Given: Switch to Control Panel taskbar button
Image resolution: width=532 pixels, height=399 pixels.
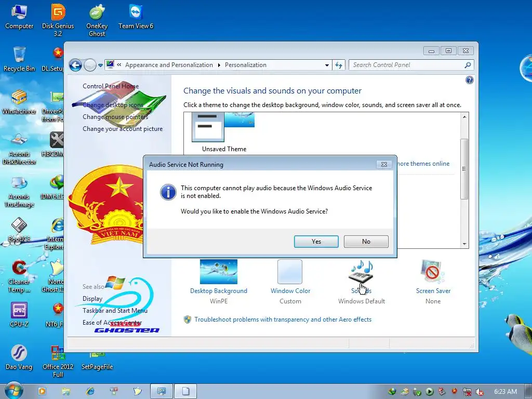Looking at the screenshot, I should click(162, 391).
